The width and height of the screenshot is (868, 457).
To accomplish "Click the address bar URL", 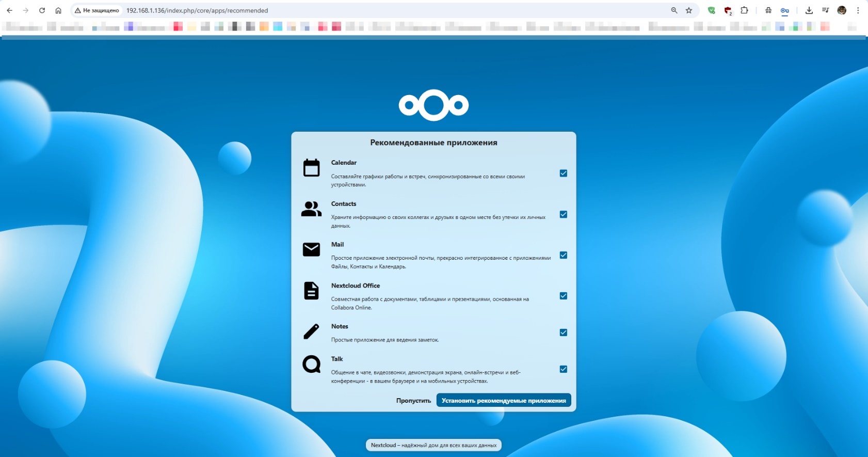I will (197, 10).
